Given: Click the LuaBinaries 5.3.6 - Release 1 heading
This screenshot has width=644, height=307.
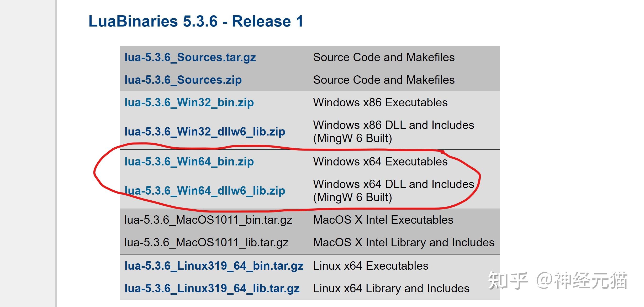Looking at the screenshot, I should [x=196, y=21].
